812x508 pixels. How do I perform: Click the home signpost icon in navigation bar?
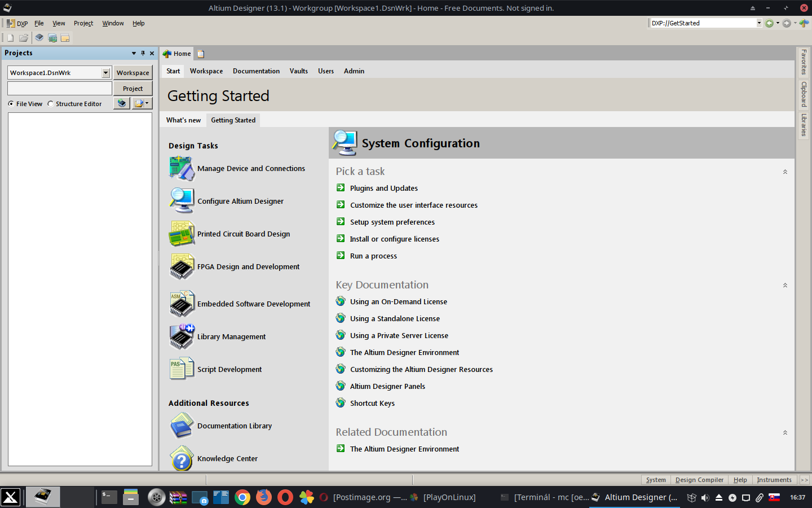[804, 23]
